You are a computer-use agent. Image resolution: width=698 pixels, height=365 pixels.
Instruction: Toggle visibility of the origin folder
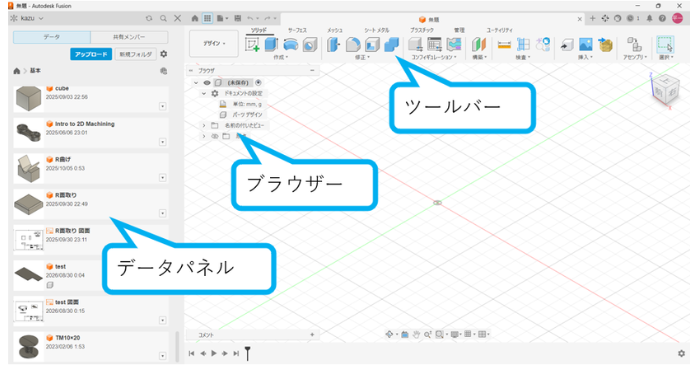click(215, 136)
